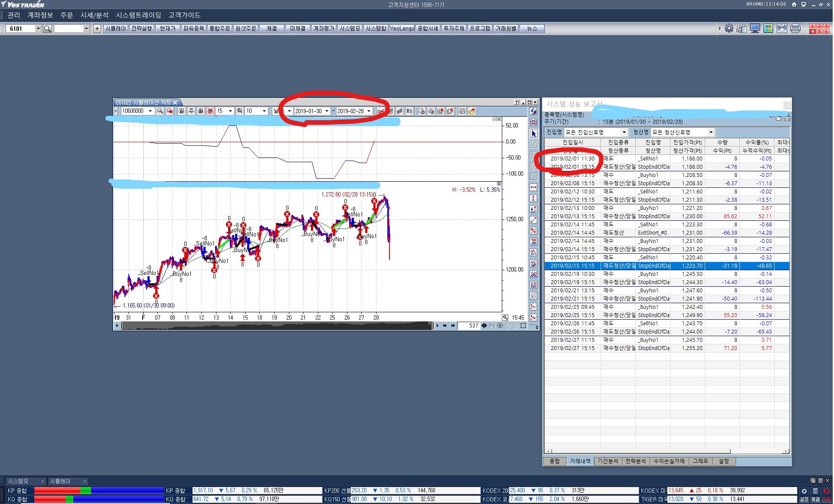Open the 청산명 exit signal dropdown
This screenshot has width=834, height=504.
(x=711, y=132)
